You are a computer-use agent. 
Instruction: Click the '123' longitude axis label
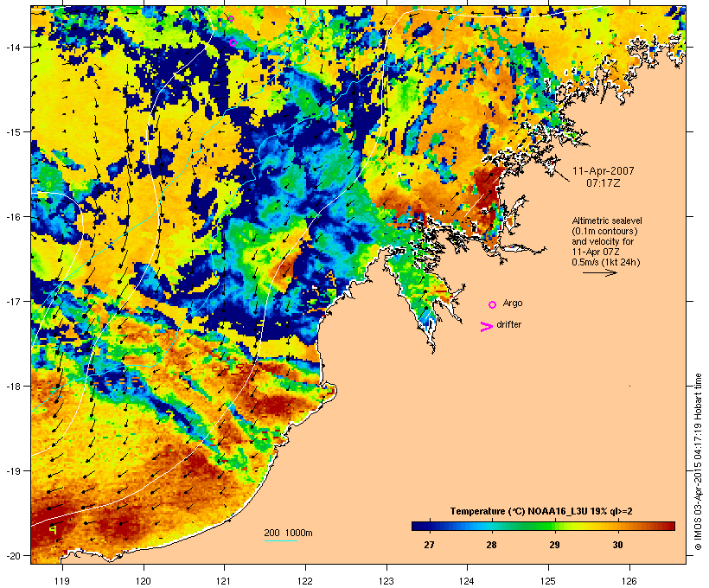(386, 581)
